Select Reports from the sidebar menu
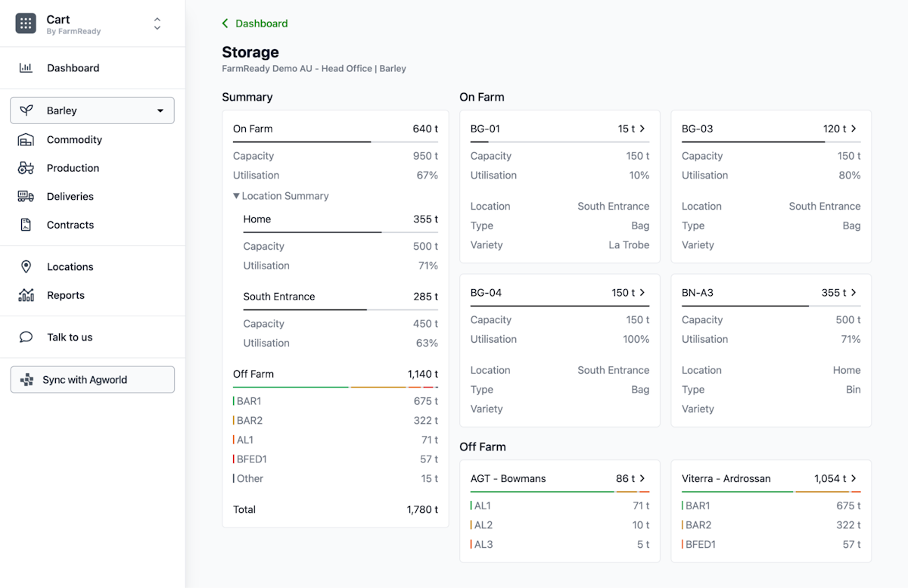This screenshot has width=908, height=588. (66, 295)
